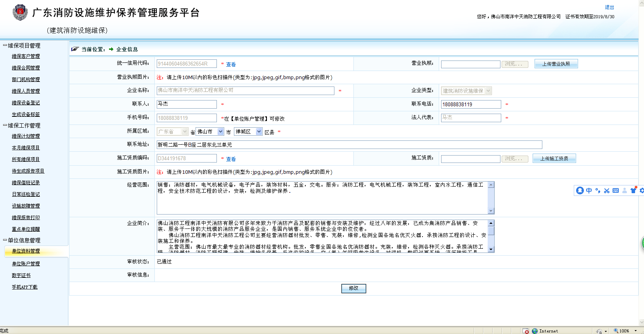Click the Baidu IME paw logo icon
The height and width of the screenshot is (334, 644).
pos(580,190)
